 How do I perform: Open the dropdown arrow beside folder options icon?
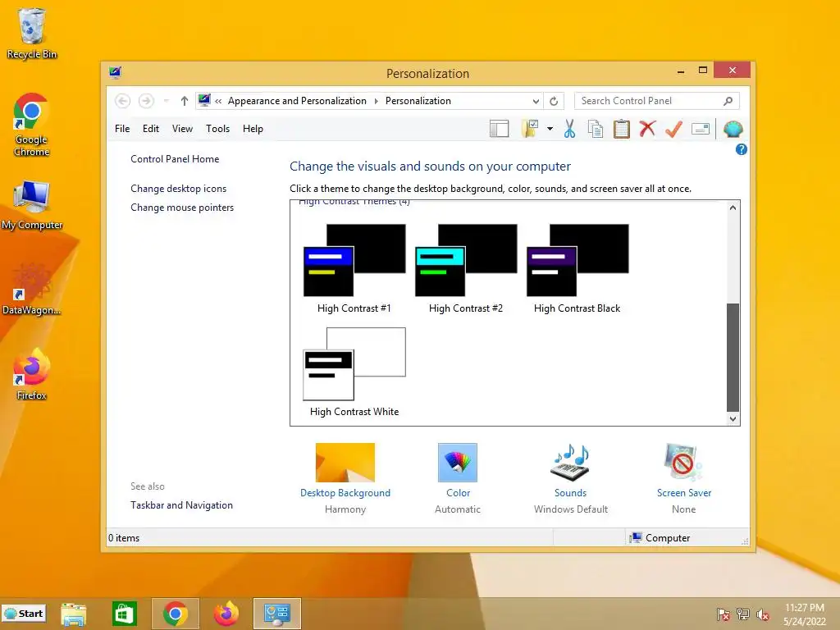pos(550,129)
